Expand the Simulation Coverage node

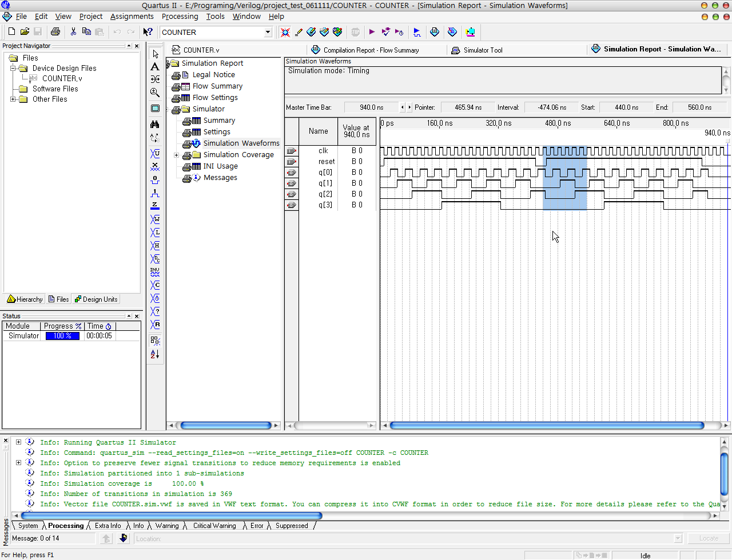(176, 155)
